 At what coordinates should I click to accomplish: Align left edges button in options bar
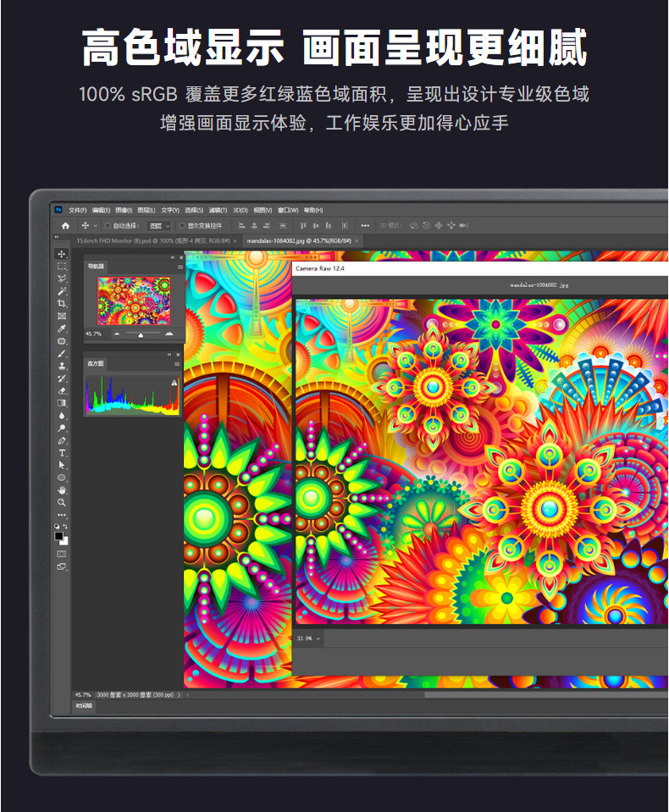tap(241, 225)
